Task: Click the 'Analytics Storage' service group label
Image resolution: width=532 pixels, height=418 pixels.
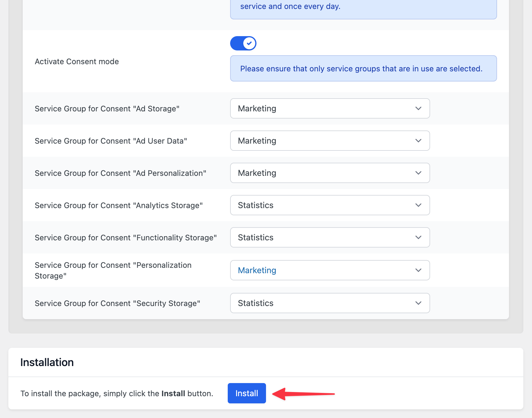Action: point(119,205)
